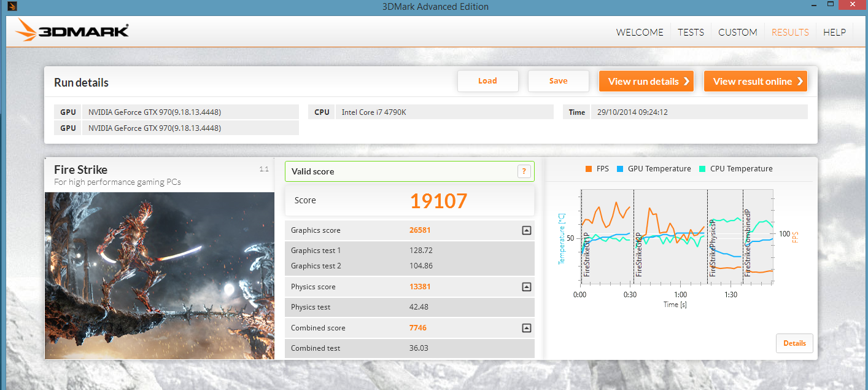Click the FireStrikeCombinedP marker in chart
The image size is (868, 390).
click(x=748, y=243)
